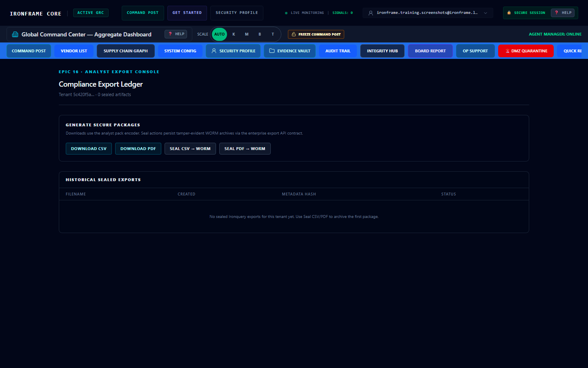Open the Command Post top navigation item
This screenshot has width=588, height=368.
pos(143,13)
